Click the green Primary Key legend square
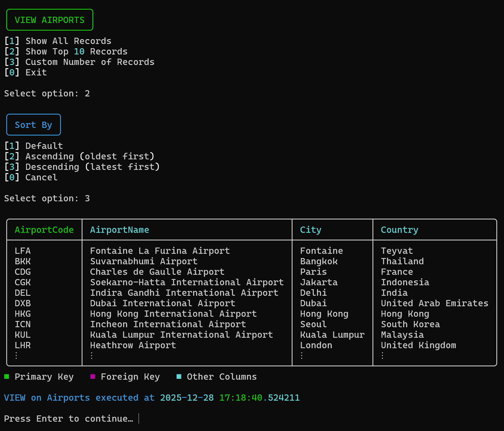 7,377
